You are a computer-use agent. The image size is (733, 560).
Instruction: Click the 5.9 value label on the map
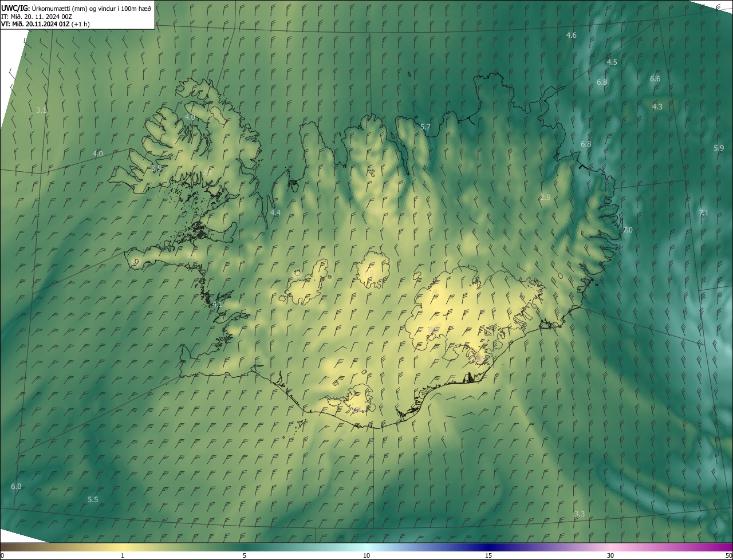719,148
